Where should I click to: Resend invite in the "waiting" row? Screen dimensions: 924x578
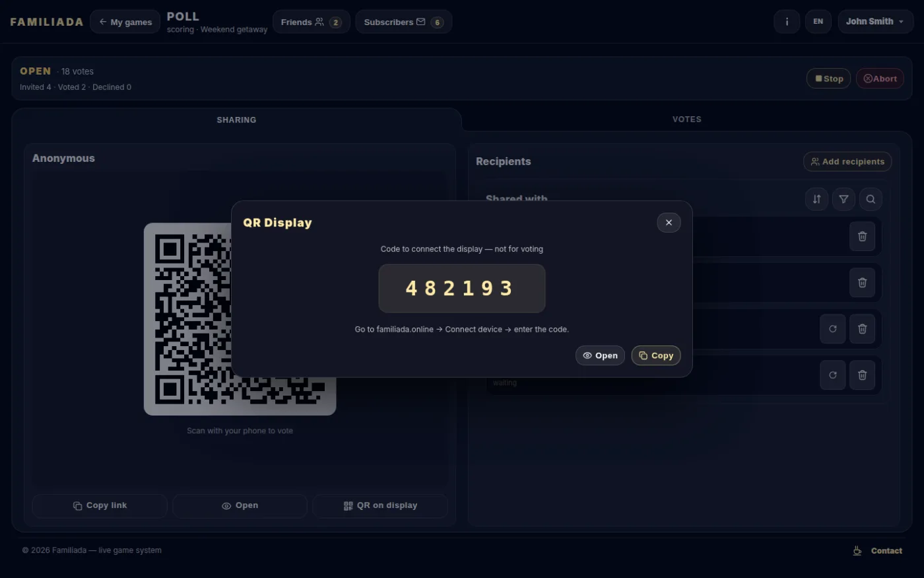[833, 375]
